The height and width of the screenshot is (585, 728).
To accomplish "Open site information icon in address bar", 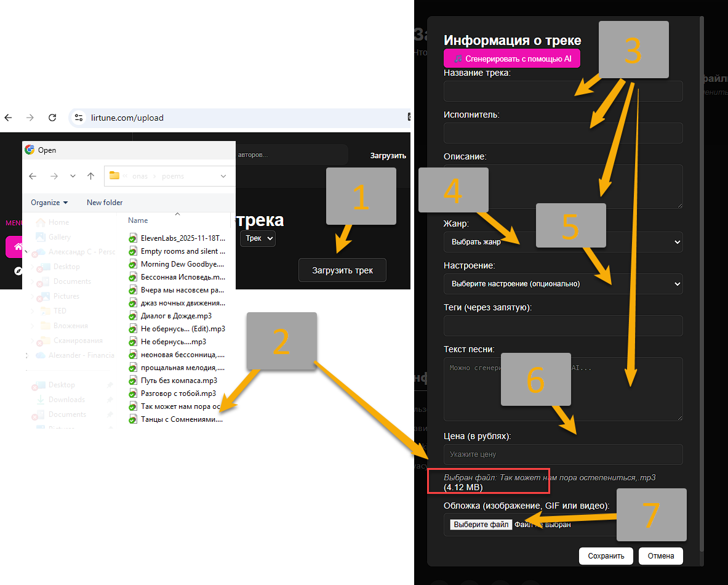I will pos(78,118).
